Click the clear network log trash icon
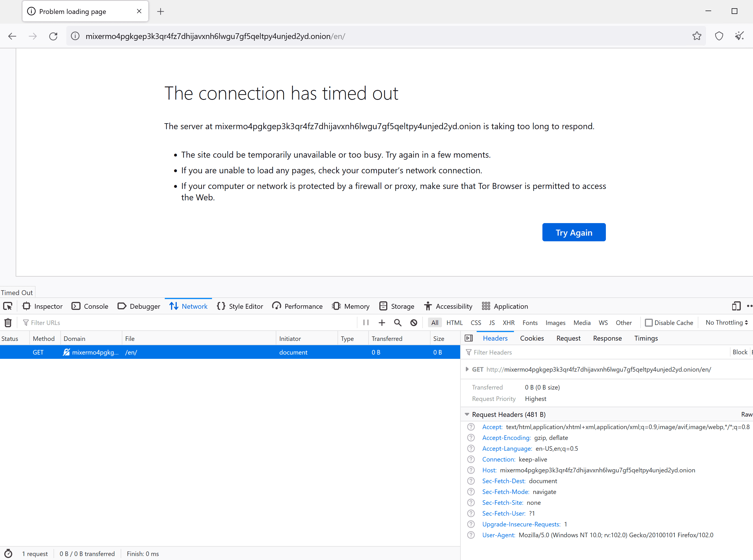This screenshot has height=560, width=753. [x=8, y=323]
